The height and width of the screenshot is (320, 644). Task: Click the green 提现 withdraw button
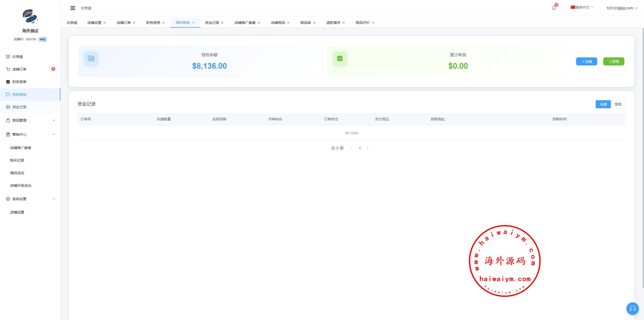[614, 61]
